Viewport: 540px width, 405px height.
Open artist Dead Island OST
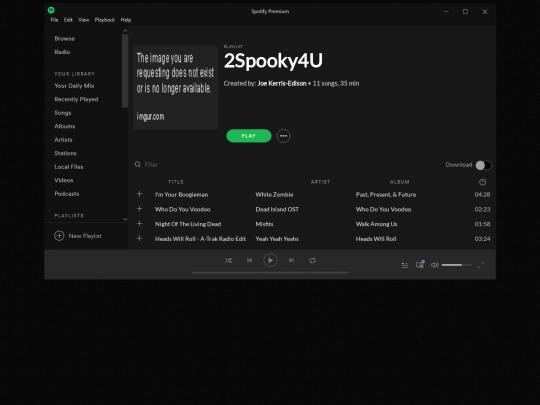click(277, 209)
